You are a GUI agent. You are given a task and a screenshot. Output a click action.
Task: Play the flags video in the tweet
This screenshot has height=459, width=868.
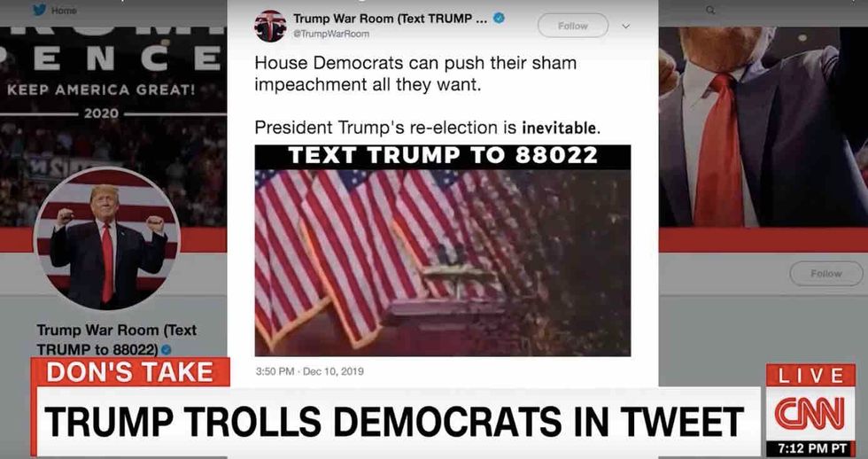442,262
